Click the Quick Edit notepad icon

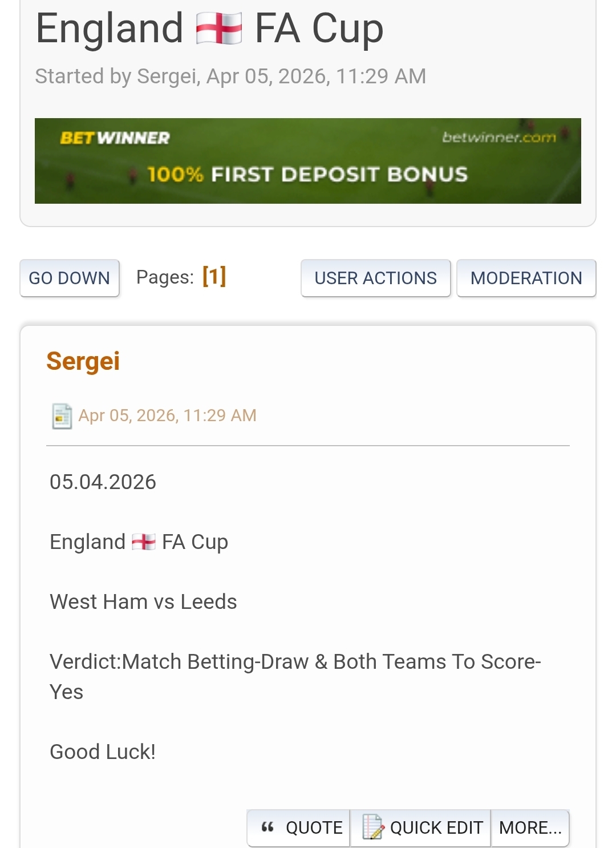coord(373,827)
